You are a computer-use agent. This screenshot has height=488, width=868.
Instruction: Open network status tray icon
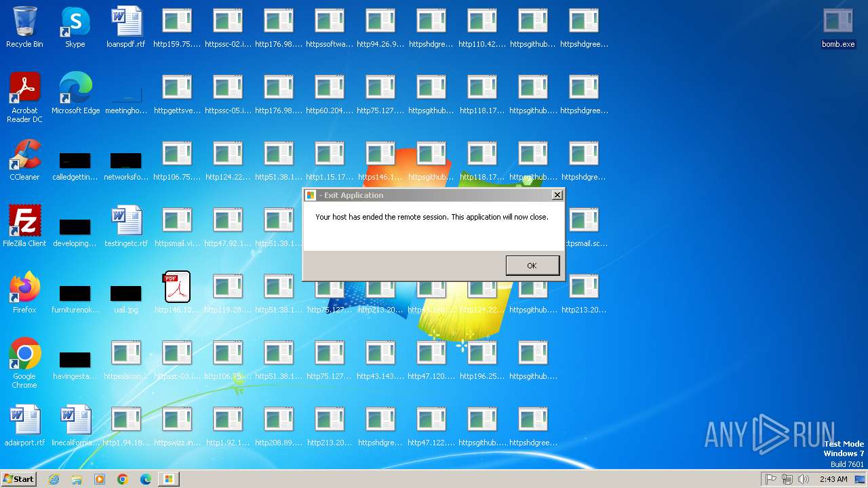click(x=787, y=479)
